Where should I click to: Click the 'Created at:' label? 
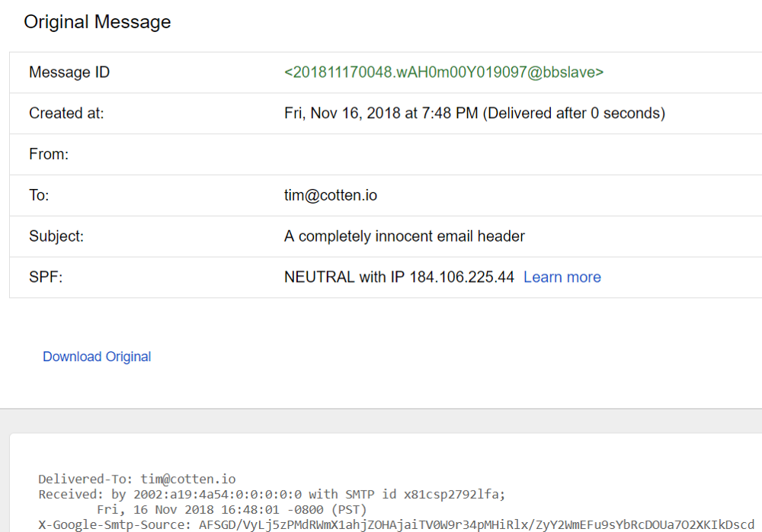[66, 114]
